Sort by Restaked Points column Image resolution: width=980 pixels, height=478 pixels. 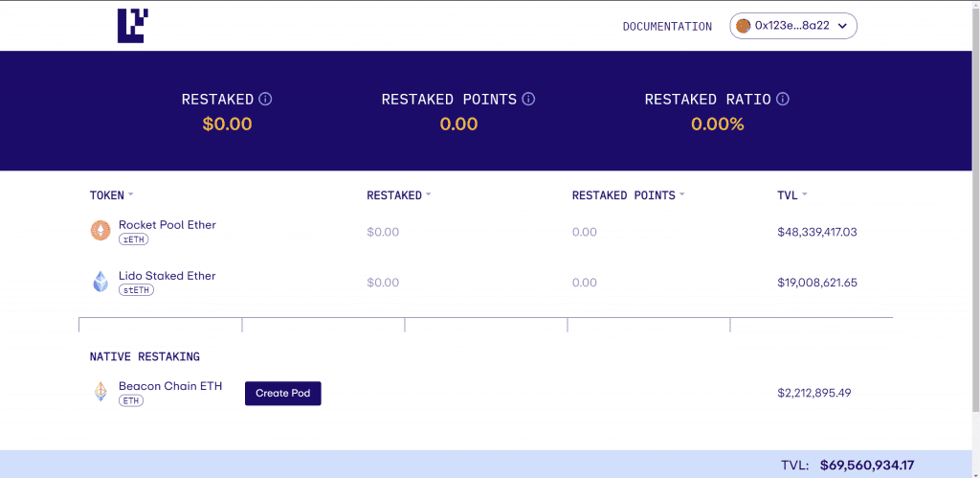click(x=628, y=195)
